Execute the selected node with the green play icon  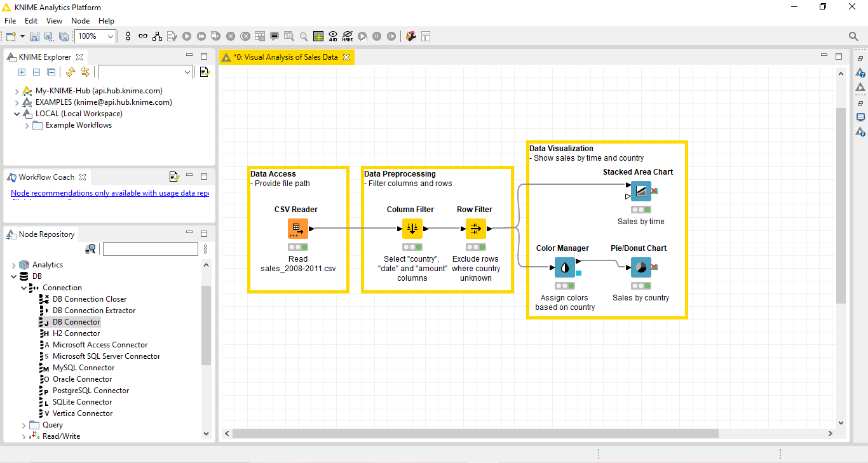pyautogui.click(x=186, y=36)
